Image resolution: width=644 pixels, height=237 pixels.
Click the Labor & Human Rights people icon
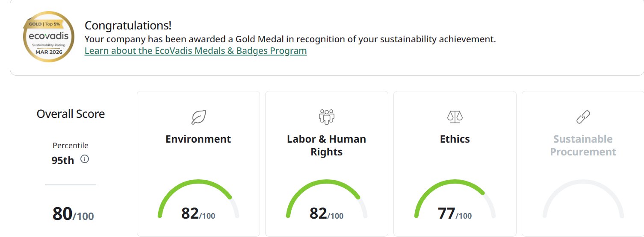tap(327, 117)
